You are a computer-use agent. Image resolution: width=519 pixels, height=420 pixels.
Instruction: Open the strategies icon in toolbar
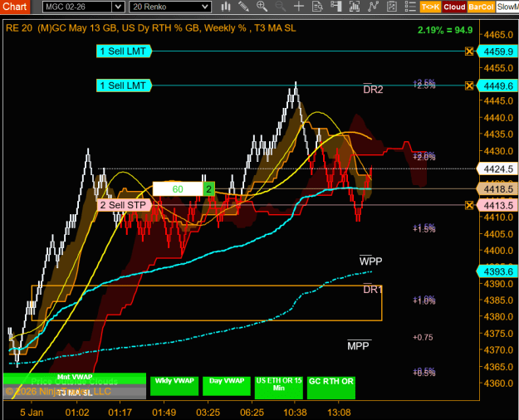pyautogui.click(x=392, y=7)
